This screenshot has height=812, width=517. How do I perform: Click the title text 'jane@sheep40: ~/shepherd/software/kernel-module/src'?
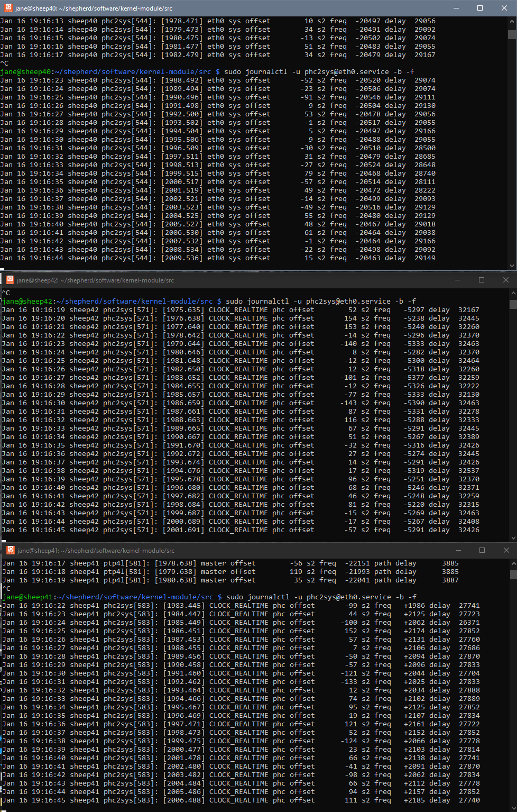point(94,8)
